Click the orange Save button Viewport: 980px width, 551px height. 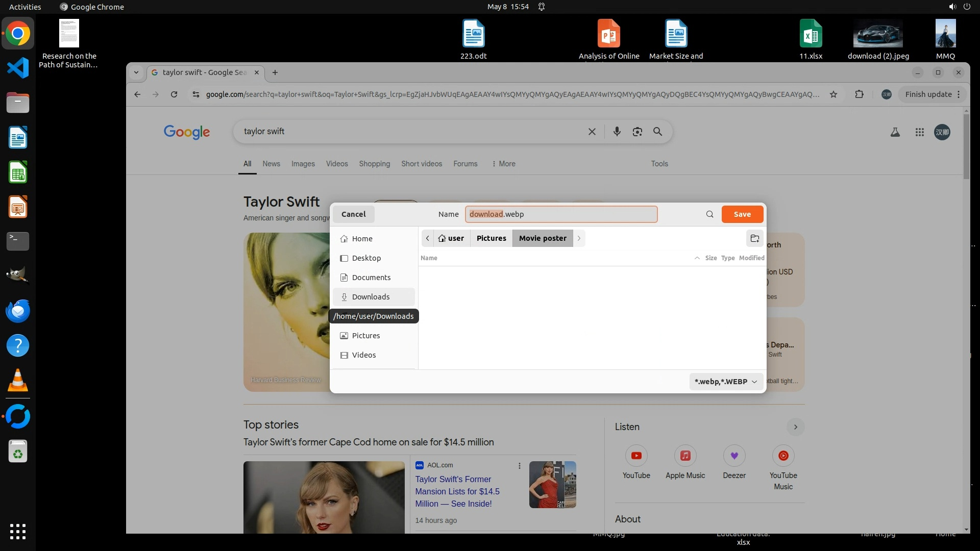[x=742, y=214]
